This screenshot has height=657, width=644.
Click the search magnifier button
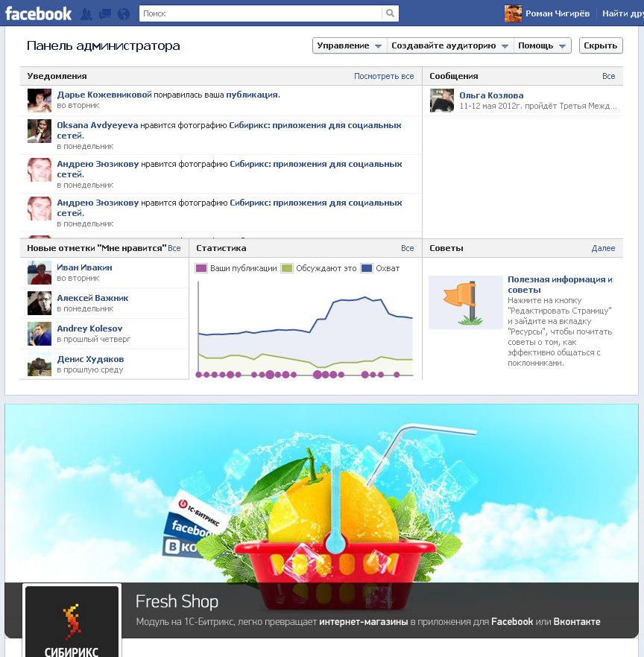390,13
